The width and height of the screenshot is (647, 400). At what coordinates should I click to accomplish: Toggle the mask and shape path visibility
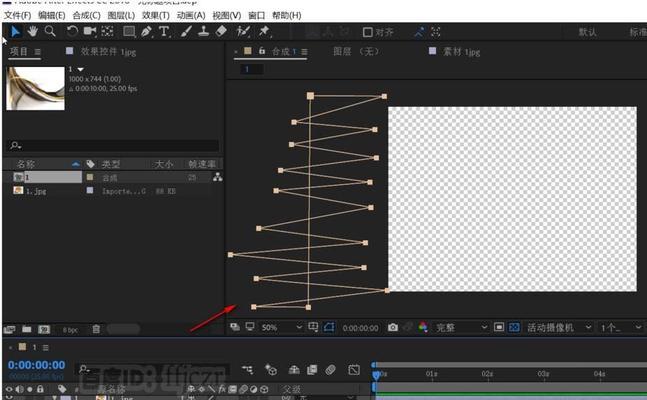tap(329, 327)
